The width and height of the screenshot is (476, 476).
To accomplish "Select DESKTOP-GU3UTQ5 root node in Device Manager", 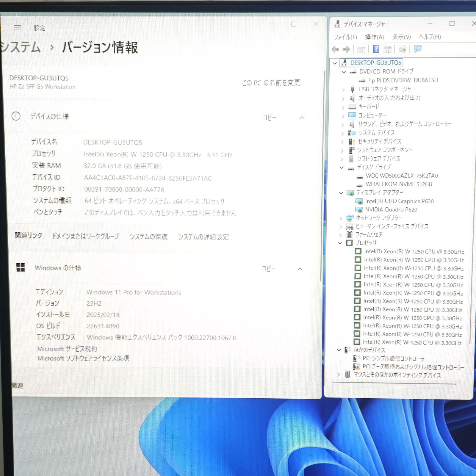I will [x=376, y=63].
